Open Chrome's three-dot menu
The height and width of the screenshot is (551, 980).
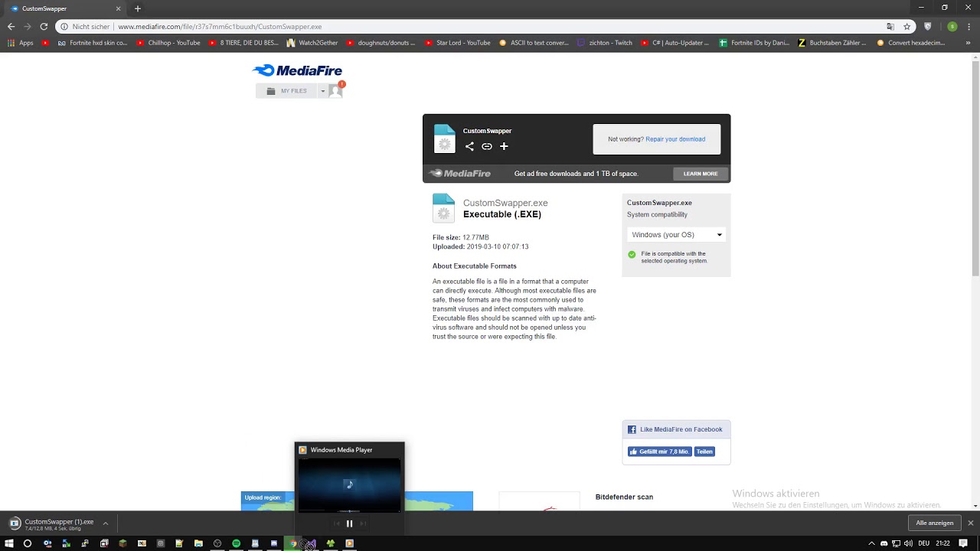pos(968,26)
